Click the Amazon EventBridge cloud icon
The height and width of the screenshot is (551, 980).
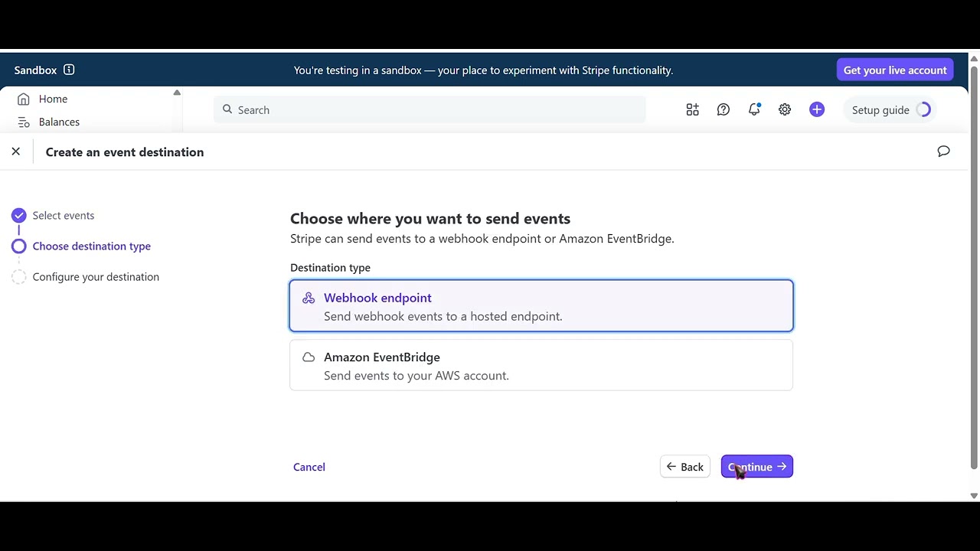309,357
